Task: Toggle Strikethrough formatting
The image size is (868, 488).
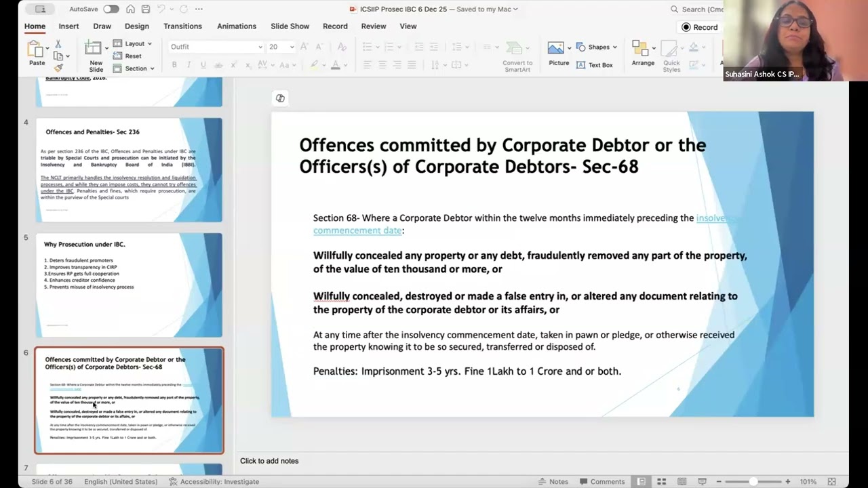Action: tap(218, 65)
